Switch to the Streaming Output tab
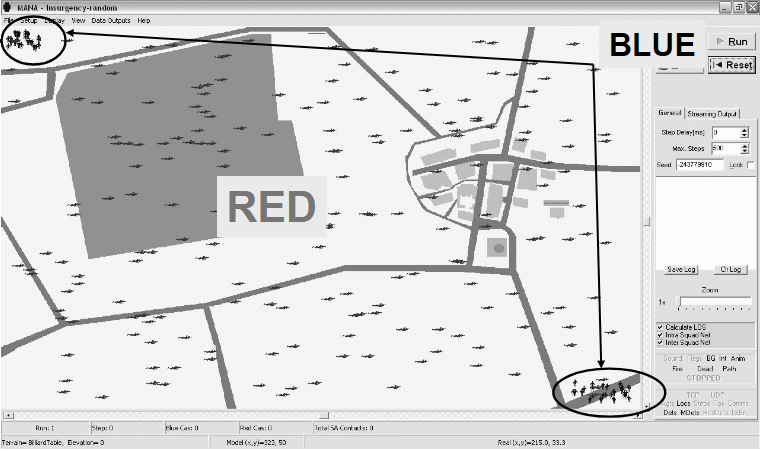762x451 pixels. tap(712, 114)
